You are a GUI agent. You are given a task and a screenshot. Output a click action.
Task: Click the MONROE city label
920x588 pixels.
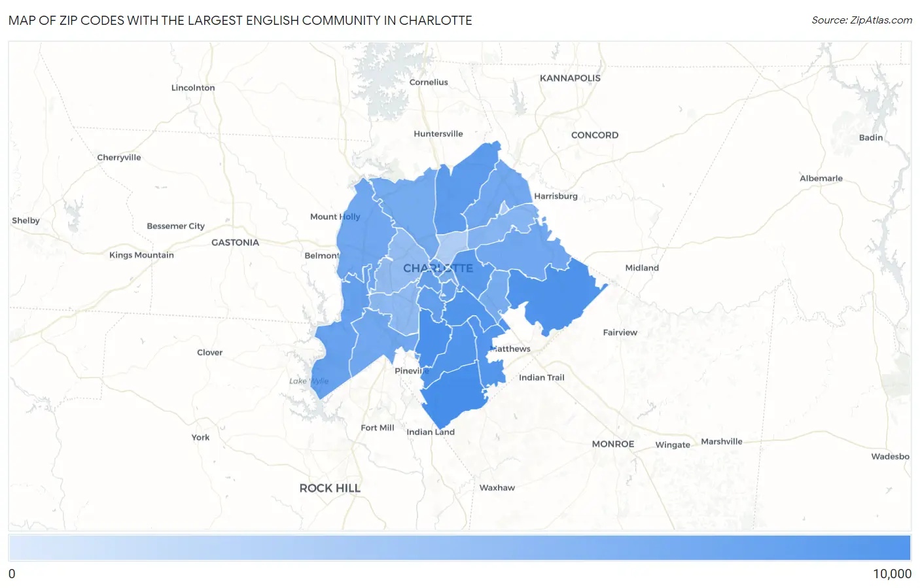pos(613,444)
